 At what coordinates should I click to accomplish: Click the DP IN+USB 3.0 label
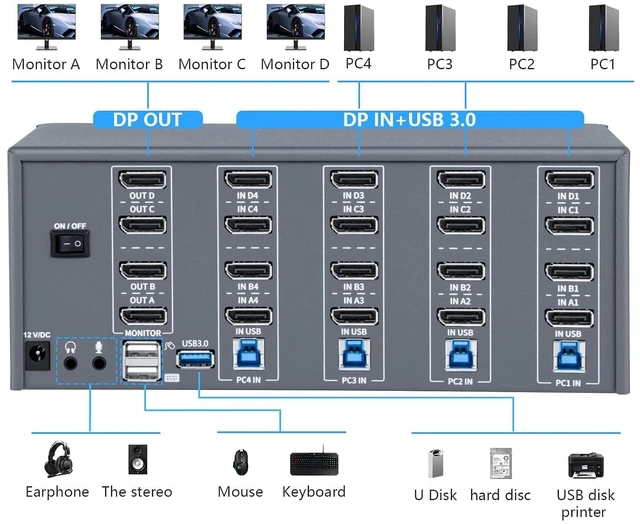410,120
